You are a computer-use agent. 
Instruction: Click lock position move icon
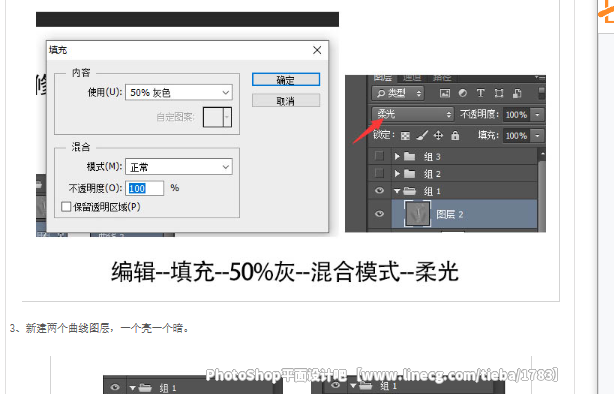[x=438, y=136]
